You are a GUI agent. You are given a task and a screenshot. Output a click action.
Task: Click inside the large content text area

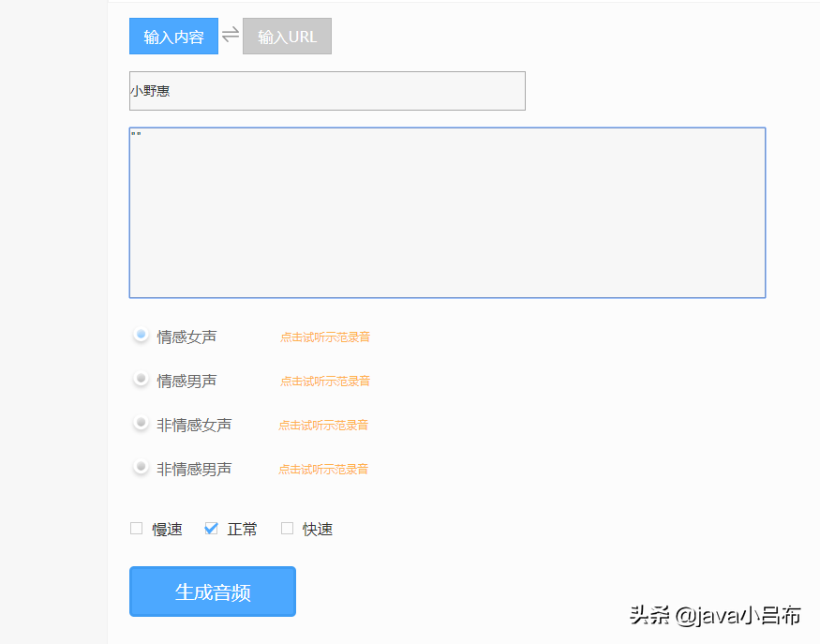448,213
